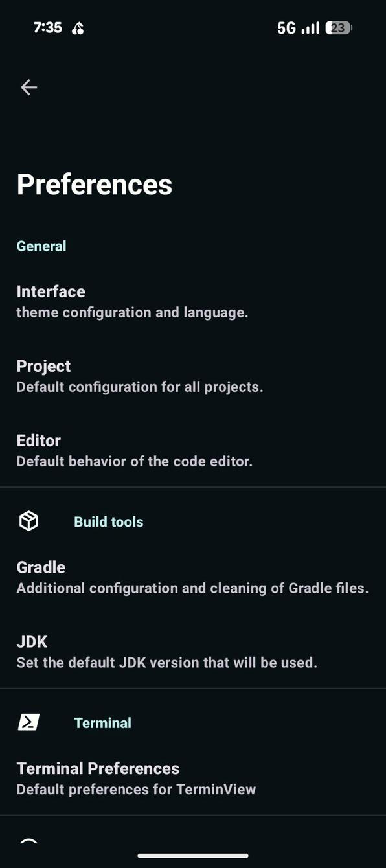Open JDK version settings

tap(193, 652)
